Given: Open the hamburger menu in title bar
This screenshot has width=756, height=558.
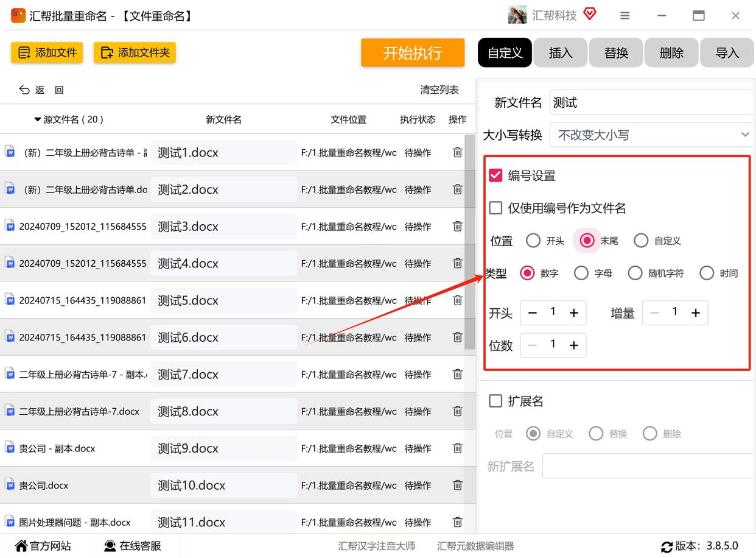Looking at the screenshot, I should tap(625, 16).
